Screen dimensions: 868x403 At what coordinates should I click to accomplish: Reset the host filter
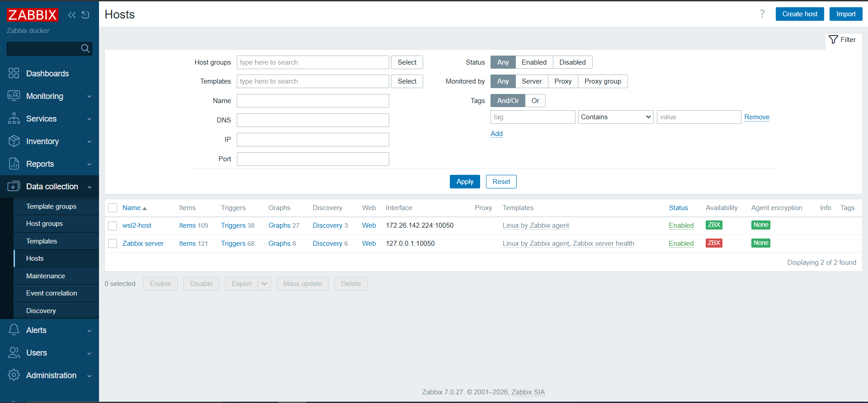coord(501,182)
